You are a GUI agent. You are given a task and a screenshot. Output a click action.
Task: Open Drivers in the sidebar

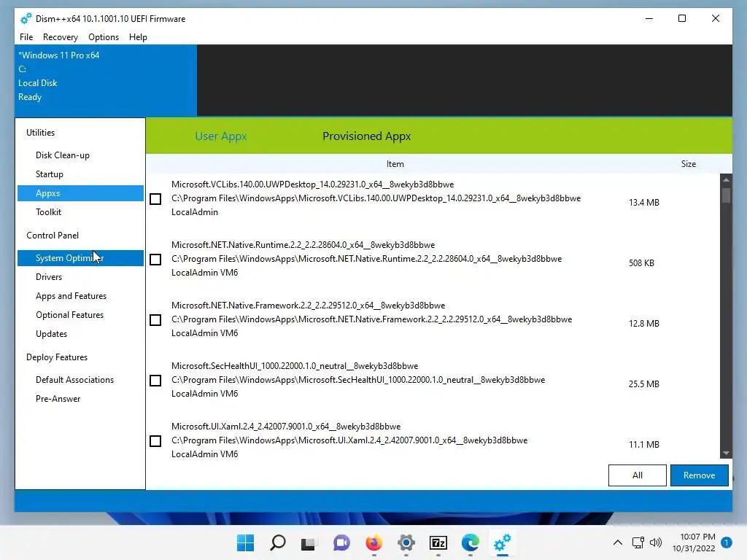(80, 277)
